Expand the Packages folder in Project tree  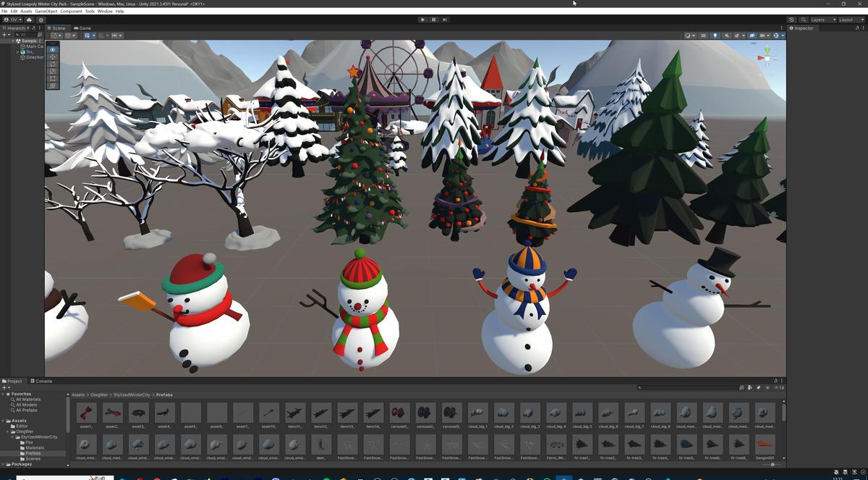pos(4,464)
